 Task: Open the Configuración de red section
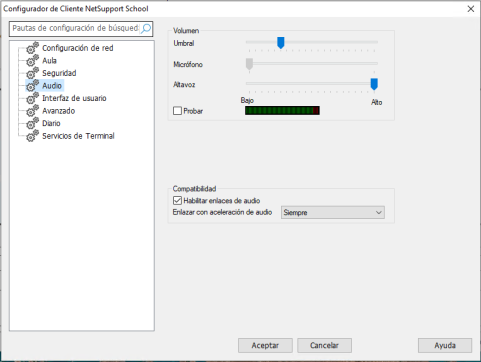(x=78, y=48)
